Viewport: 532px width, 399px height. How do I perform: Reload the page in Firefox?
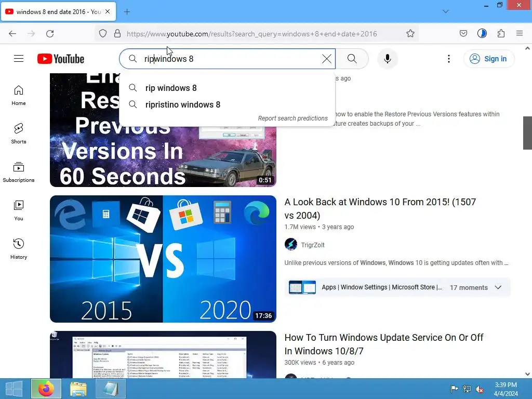tap(50, 33)
